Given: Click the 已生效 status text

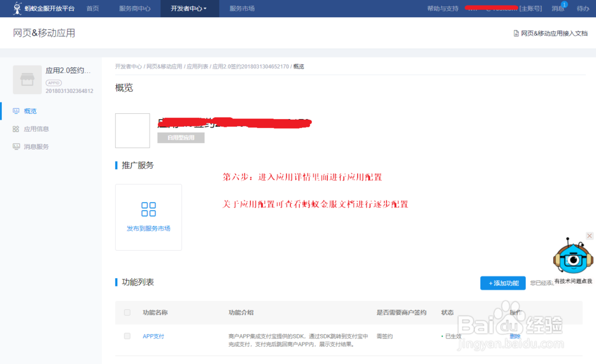Looking at the screenshot, I should 453,336.
